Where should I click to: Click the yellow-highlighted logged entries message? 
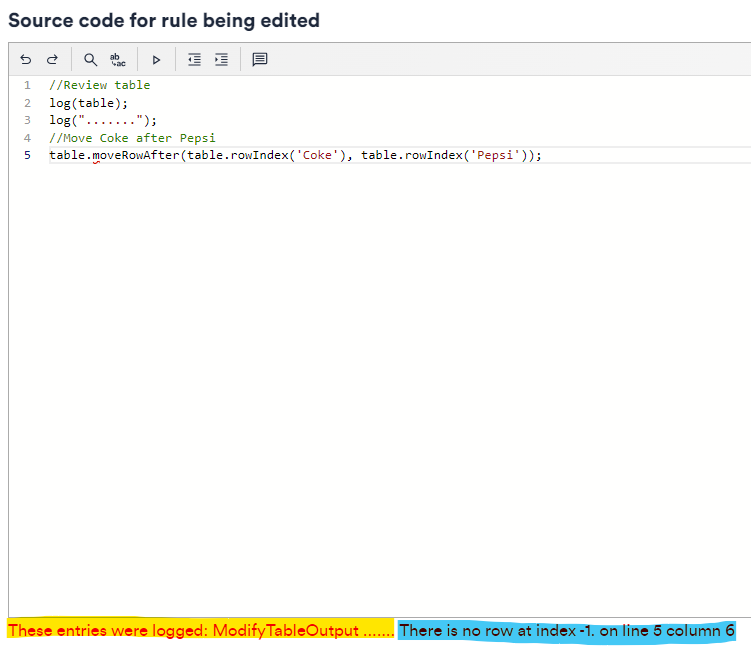tap(200, 631)
